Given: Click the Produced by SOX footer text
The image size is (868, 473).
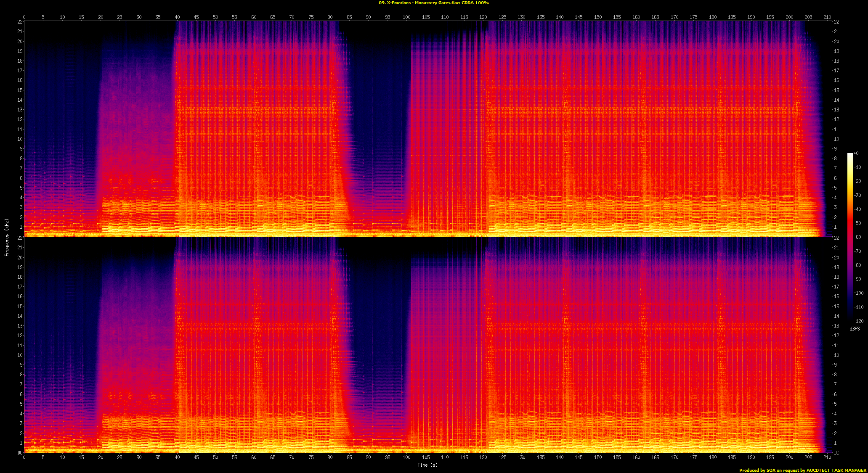Looking at the screenshot, I should pyautogui.click(x=802, y=470).
